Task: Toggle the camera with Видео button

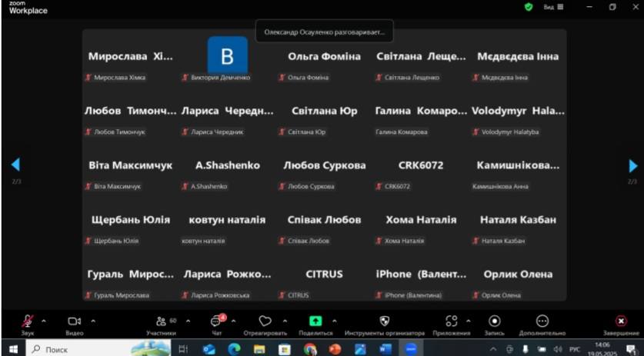Action: pyautogui.click(x=74, y=321)
